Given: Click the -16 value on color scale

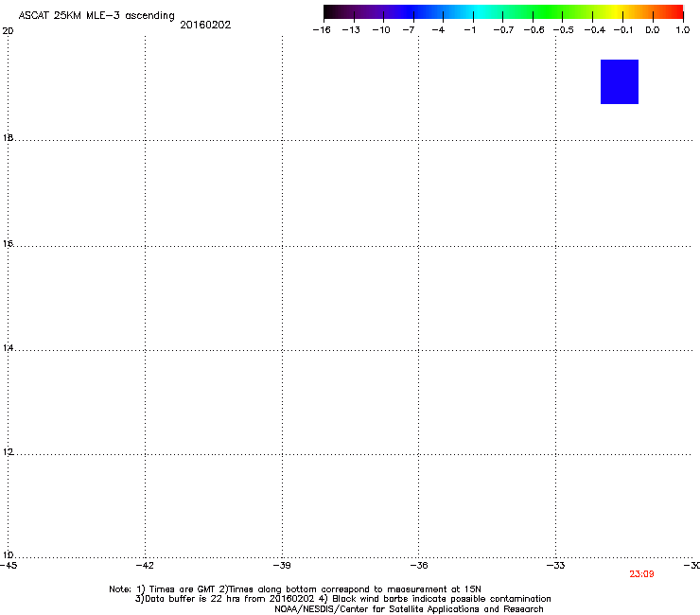Looking at the screenshot, I should point(322,30).
